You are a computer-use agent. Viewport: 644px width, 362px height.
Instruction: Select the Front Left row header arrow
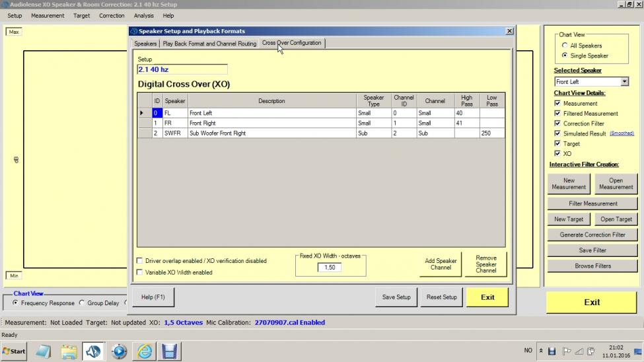point(144,112)
